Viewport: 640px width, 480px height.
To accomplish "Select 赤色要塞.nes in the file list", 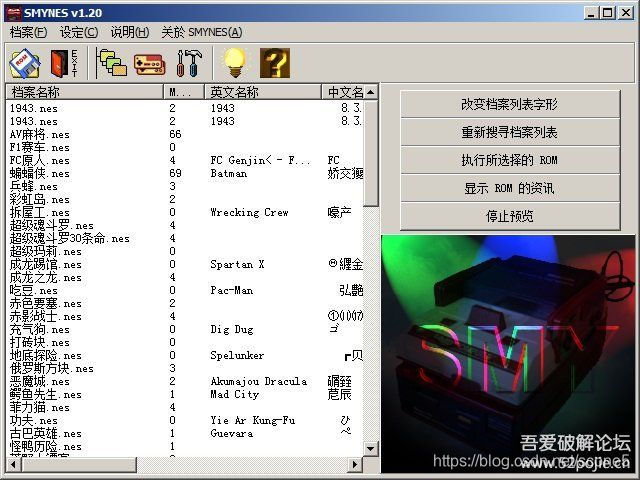I will 46,304.
